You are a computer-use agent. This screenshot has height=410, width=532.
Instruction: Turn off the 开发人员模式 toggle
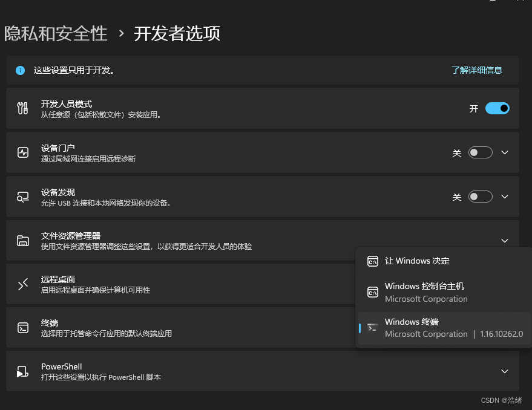497,109
